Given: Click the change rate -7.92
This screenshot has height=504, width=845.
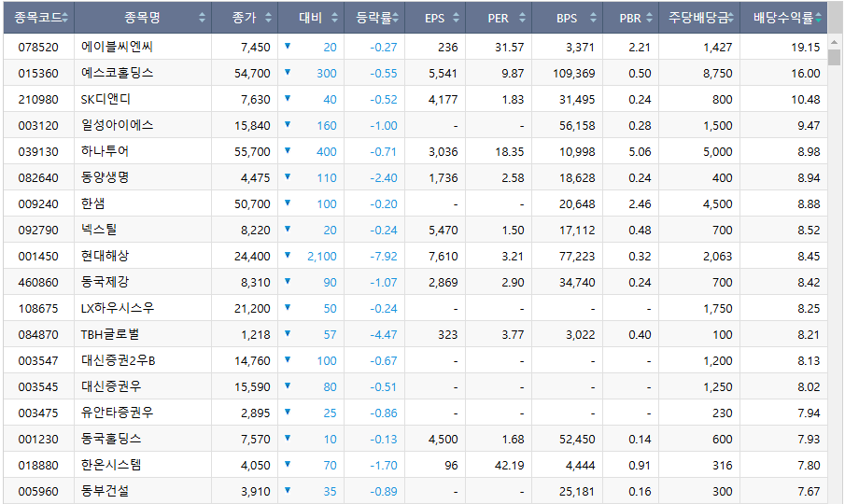Looking at the screenshot, I should [x=383, y=257].
